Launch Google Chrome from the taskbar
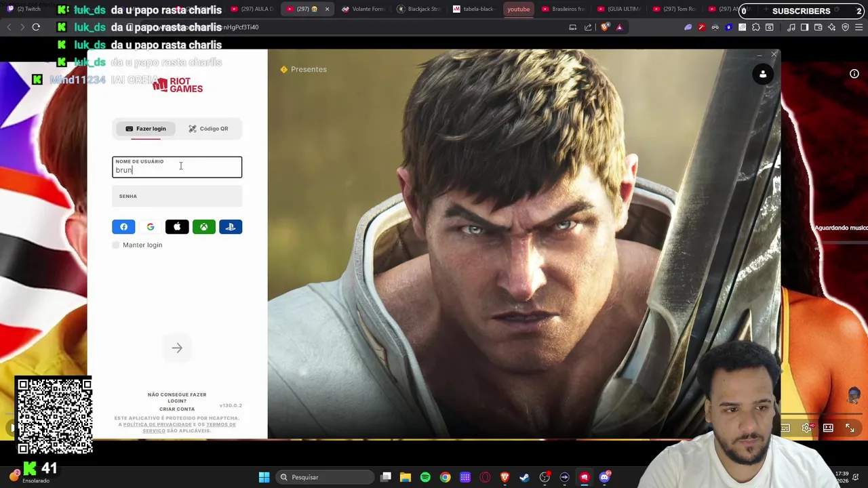This screenshot has height=488, width=868. click(x=445, y=477)
